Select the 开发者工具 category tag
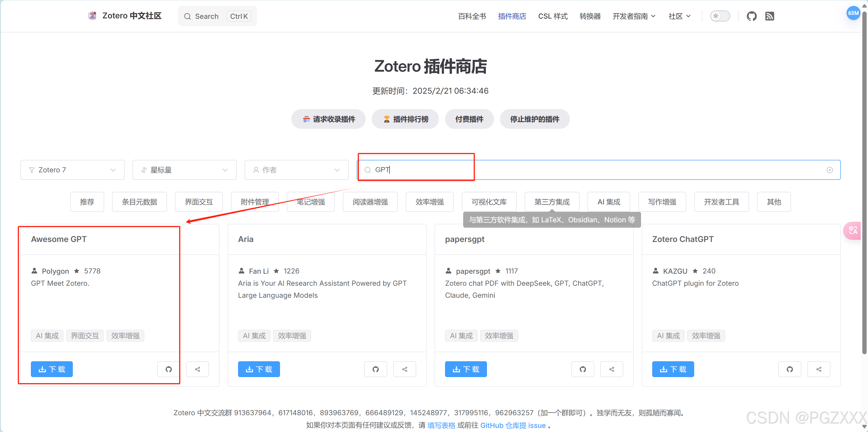This screenshot has width=868, height=432. point(721,202)
